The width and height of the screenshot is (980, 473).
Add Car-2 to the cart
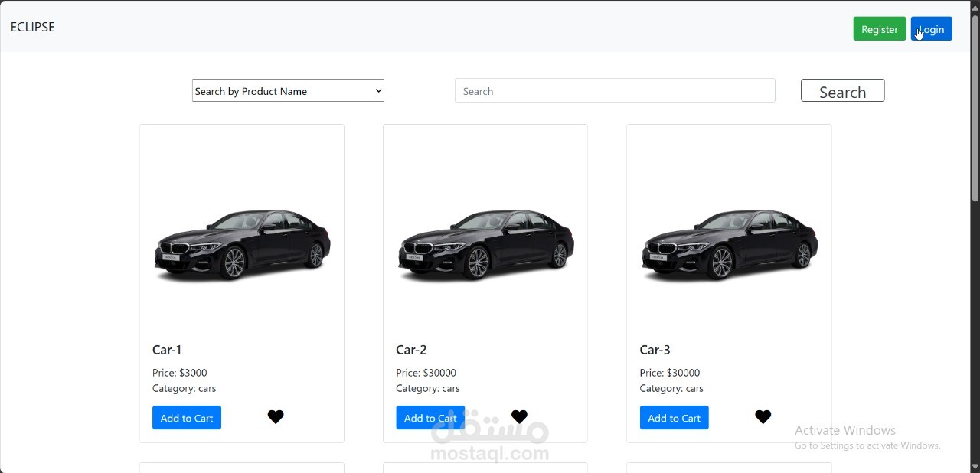coord(430,418)
